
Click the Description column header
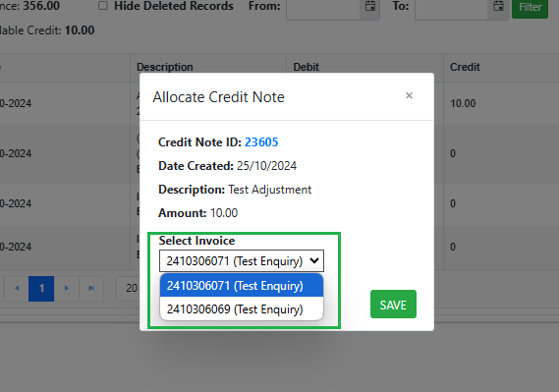[165, 67]
